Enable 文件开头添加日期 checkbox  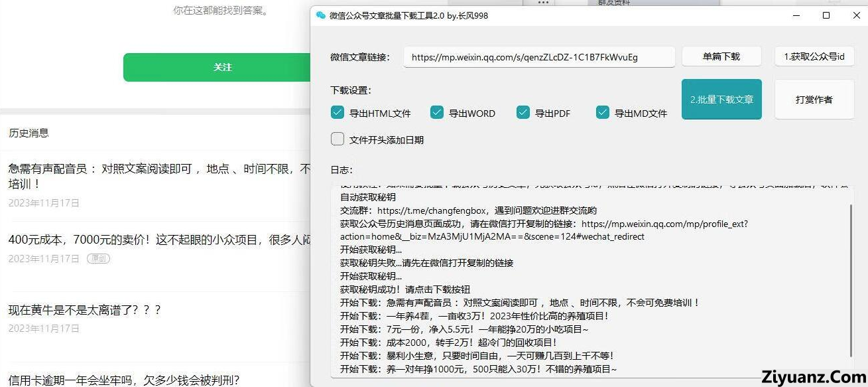coord(338,139)
